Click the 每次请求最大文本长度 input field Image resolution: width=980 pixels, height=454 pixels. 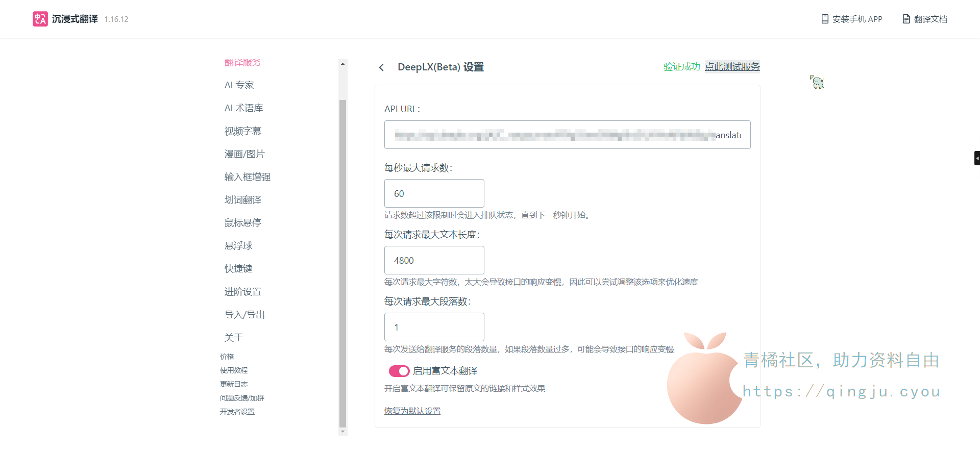pyautogui.click(x=434, y=260)
